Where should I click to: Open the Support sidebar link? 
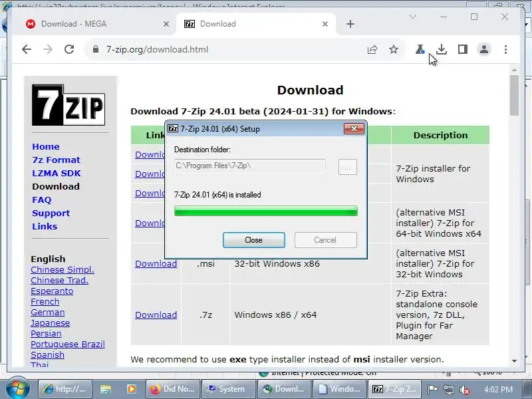[51, 213]
